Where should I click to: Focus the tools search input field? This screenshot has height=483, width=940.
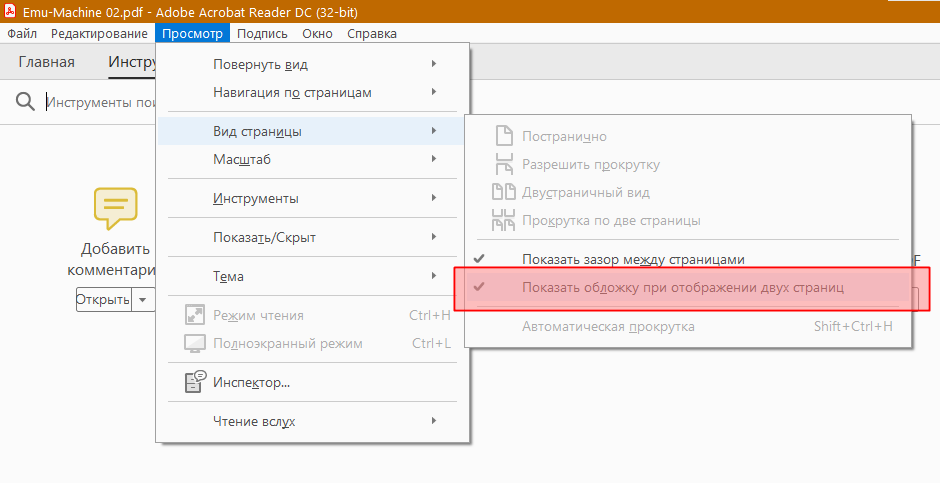[101, 102]
